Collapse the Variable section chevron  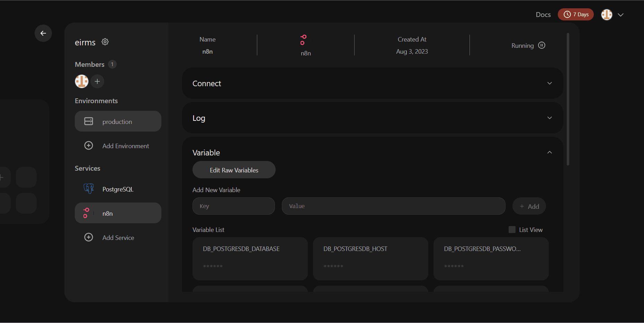[x=549, y=152]
